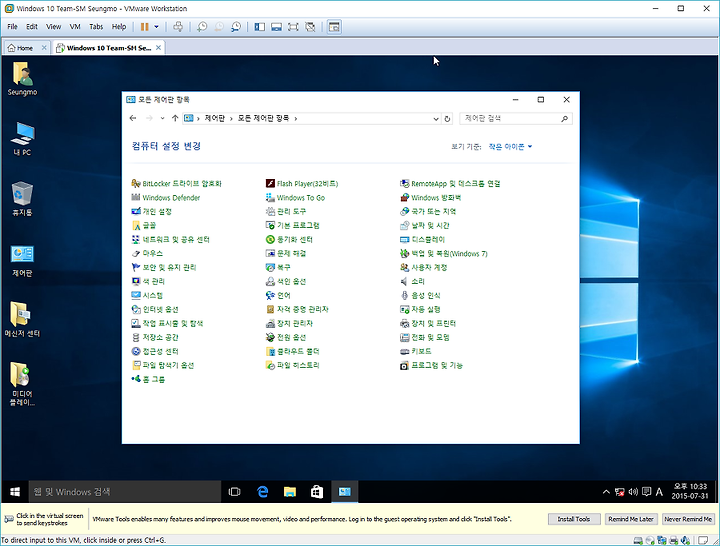Select the 휴지통 desktop icon
The width and height of the screenshot is (720, 546).
click(22, 199)
